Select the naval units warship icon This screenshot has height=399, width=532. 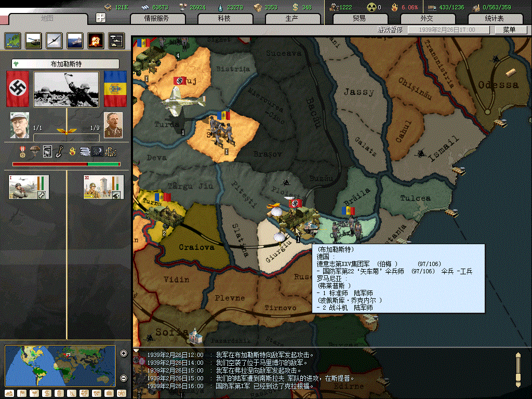[x=75, y=41]
